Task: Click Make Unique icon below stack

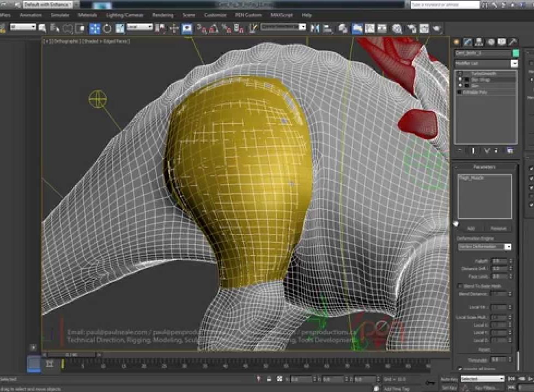Action: (x=487, y=150)
